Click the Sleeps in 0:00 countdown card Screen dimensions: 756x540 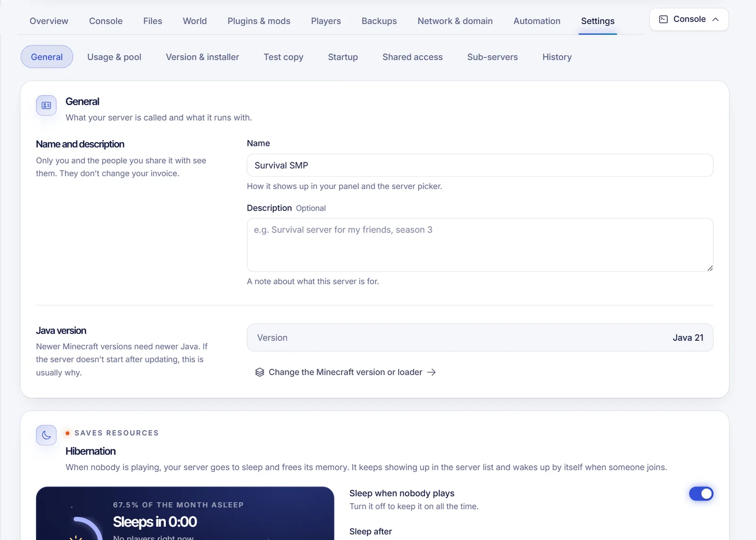[x=185, y=514]
